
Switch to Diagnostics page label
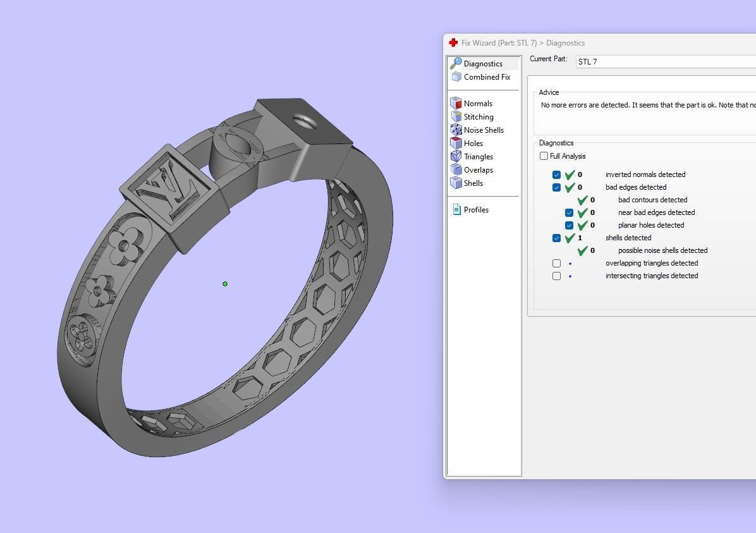tap(483, 64)
